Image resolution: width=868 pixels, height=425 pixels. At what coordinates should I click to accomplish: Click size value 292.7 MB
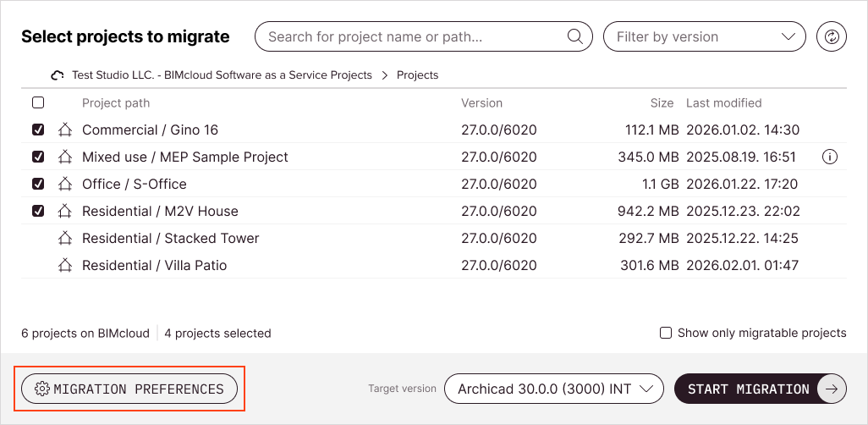[649, 239]
